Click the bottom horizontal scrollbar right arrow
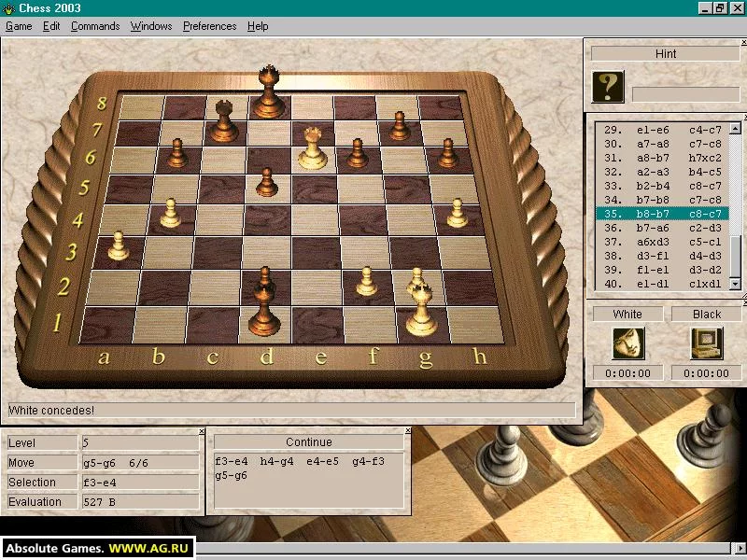Viewport: 747px width, 560px height. [x=740, y=549]
